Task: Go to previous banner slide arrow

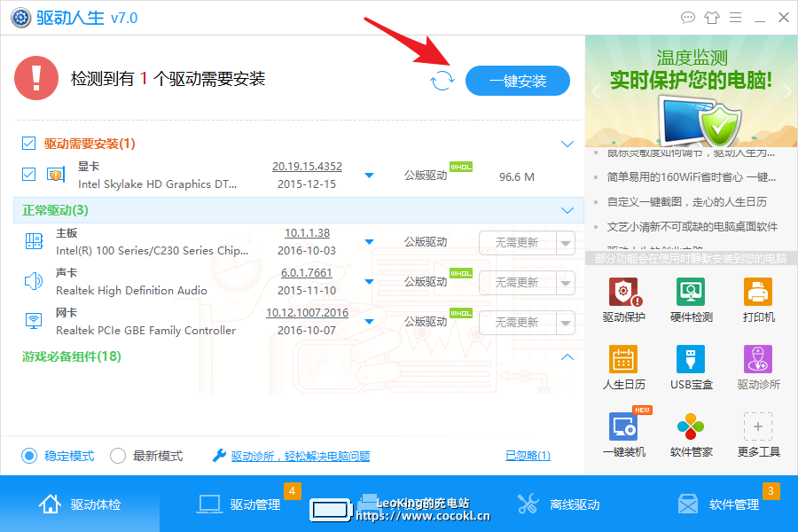Action: pyautogui.click(x=596, y=91)
